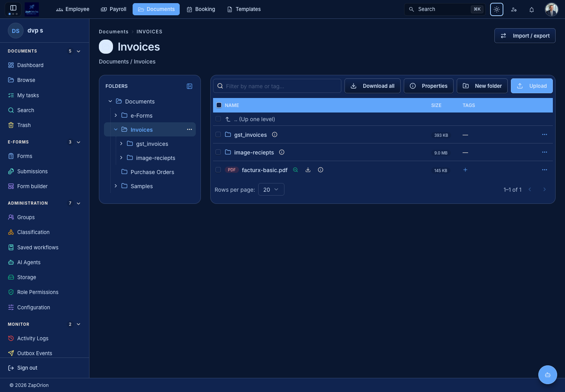Screen dimensions: 565x392
Task: Open profile avatar menu
Action: pyautogui.click(x=552, y=9)
